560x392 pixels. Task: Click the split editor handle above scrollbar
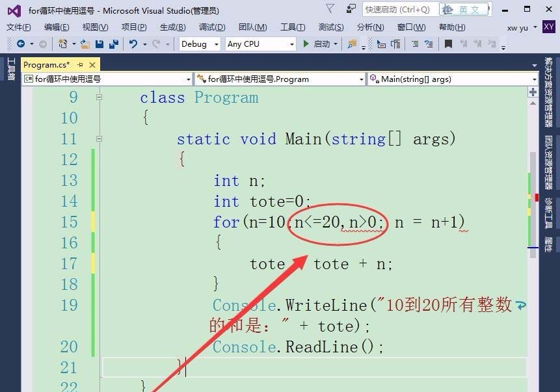click(x=533, y=92)
